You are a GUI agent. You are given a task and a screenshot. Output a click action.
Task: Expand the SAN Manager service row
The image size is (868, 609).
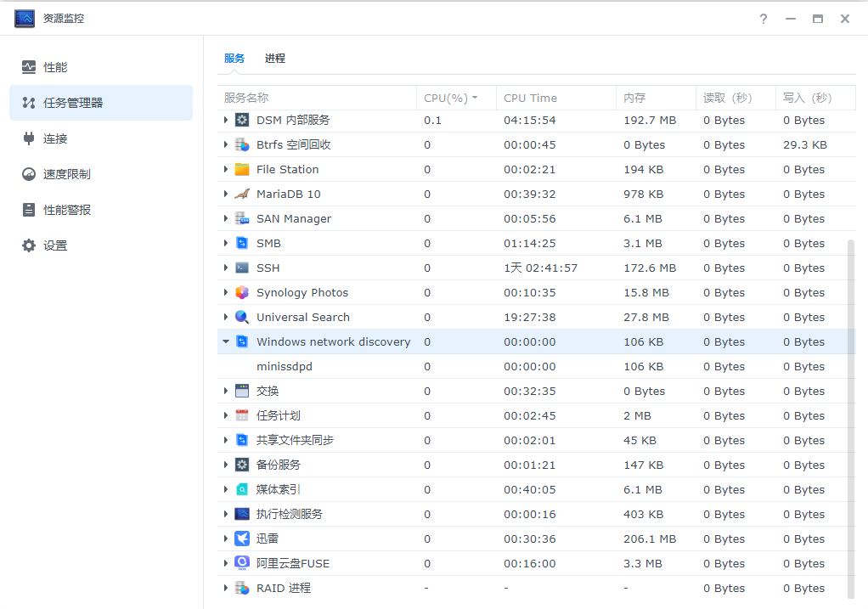click(226, 218)
